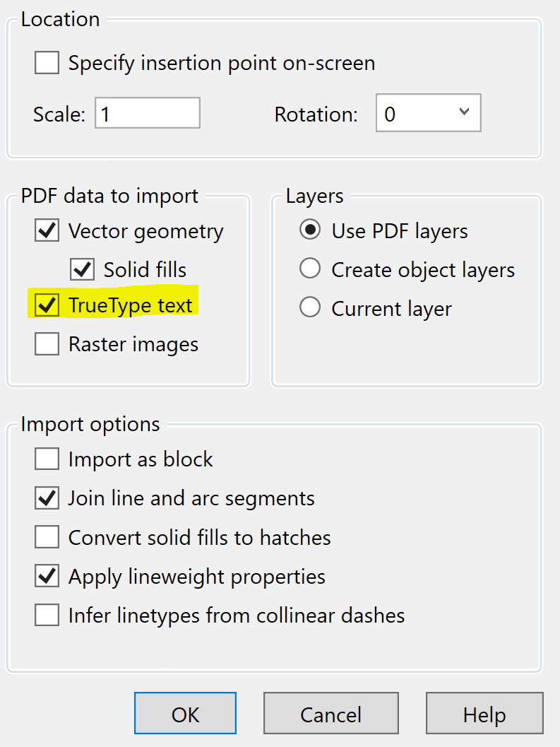
Task: Cancel the PDF import dialog
Action: click(330, 713)
